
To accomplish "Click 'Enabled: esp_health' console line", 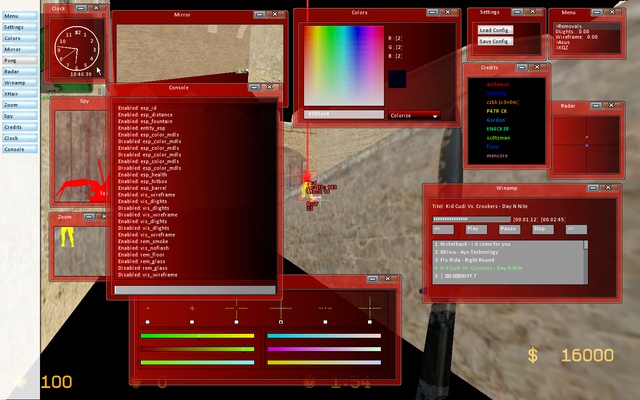I will coord(142,175).
